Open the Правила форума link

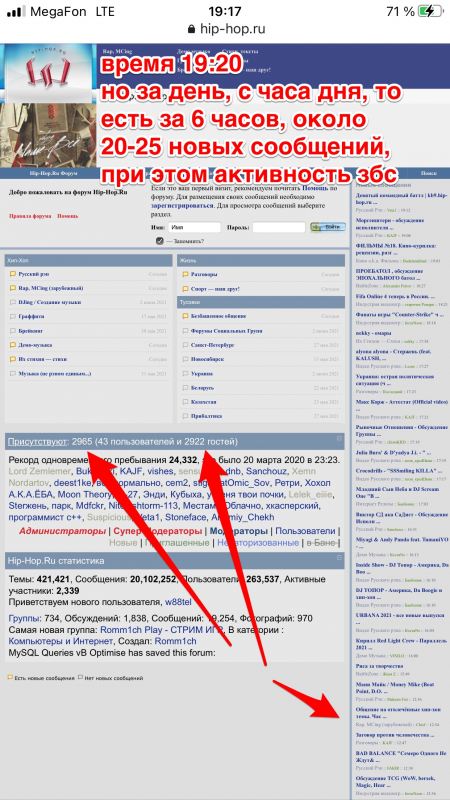pos(30,216)
